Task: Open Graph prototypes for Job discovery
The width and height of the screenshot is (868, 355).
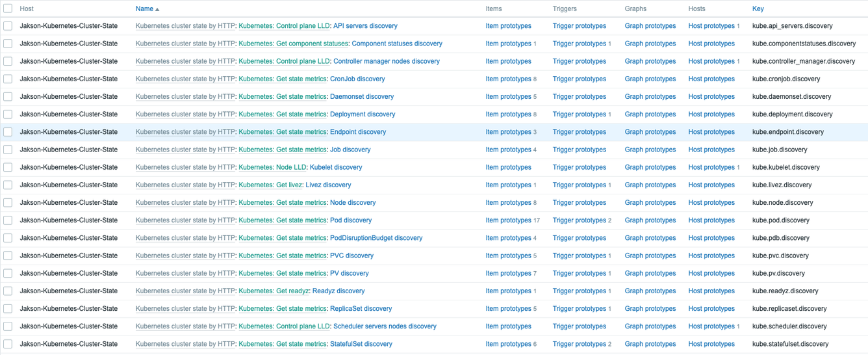Action: 650,150
